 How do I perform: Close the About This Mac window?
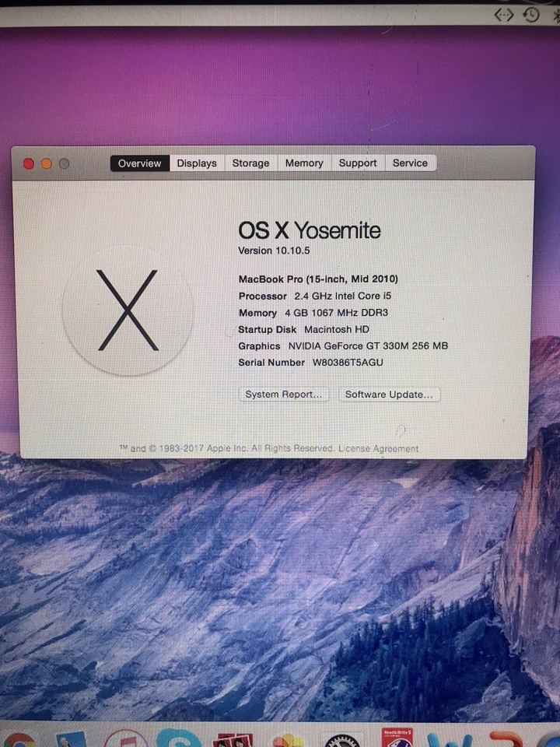[29, 164]
